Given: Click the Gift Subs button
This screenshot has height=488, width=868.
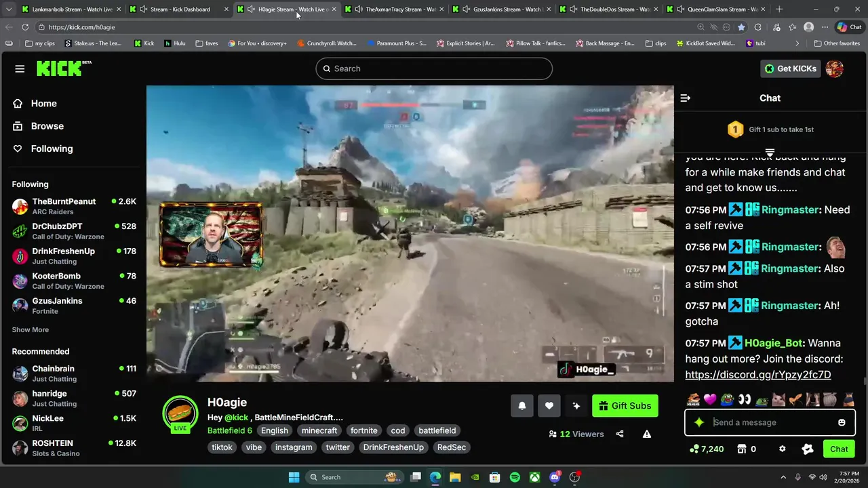Looking at the screenshot, I should click(625, 406).
